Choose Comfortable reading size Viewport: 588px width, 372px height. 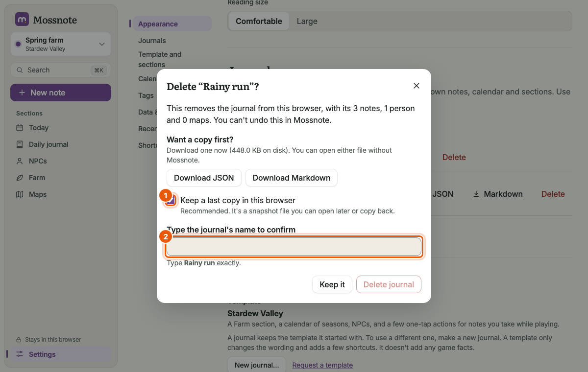click(x=259, y=21)
